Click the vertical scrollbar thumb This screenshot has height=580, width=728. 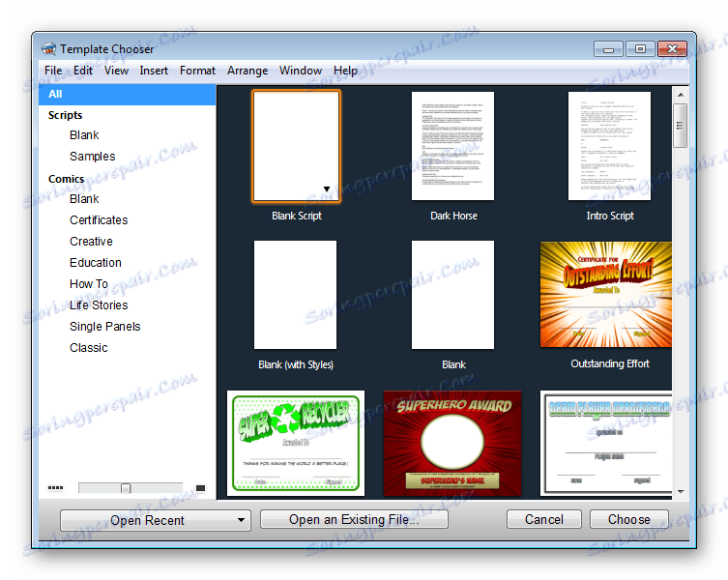(681, 126)
